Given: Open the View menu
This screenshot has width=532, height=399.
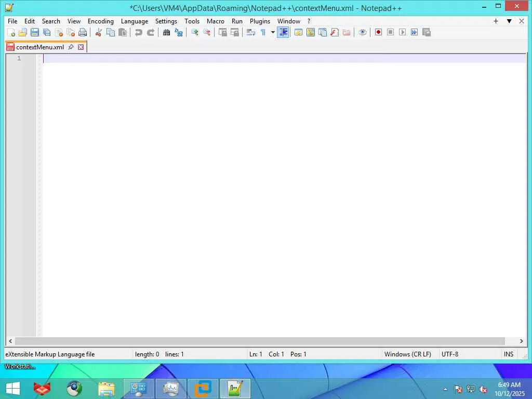Looking at the screenshot, I should point(74,21).
